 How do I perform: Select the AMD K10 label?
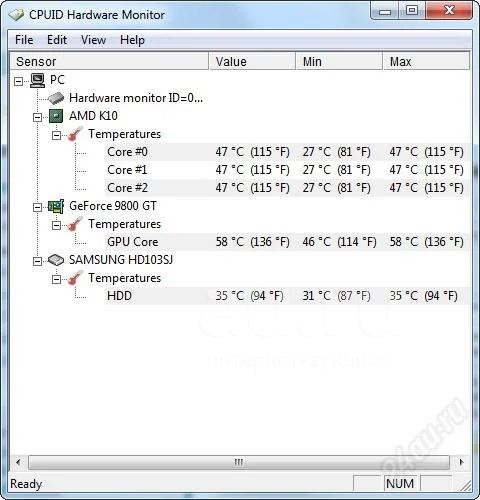93,116
